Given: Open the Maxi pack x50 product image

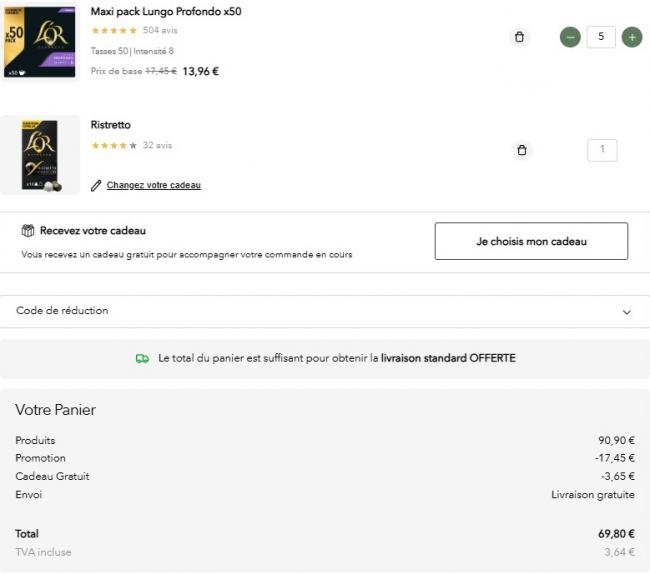Looking at the screenshot, I should point(39,42).
